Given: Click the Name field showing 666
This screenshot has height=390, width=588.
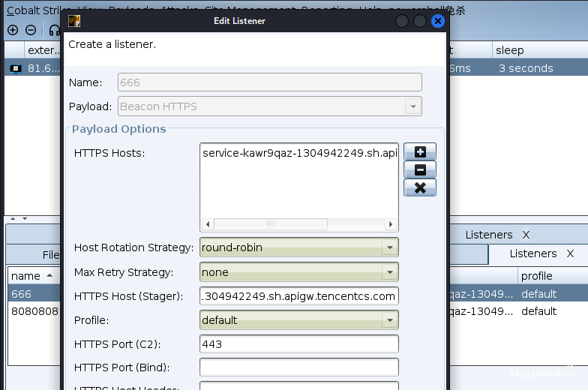Looking at the screenshot, I should [x=270, y=82].
